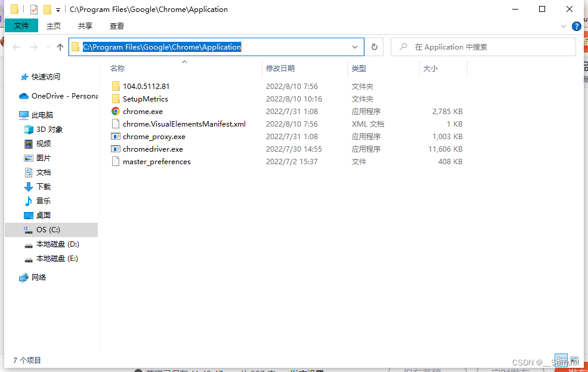Click the Properties quick access toolbar icon
This screenshot has height=372, width=588.
pos(34,10)
